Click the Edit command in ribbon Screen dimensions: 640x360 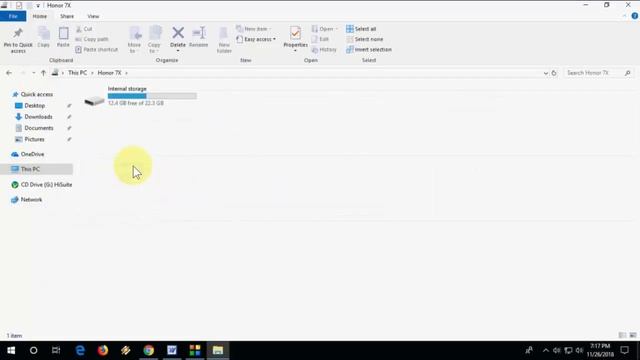click(320, 39)
